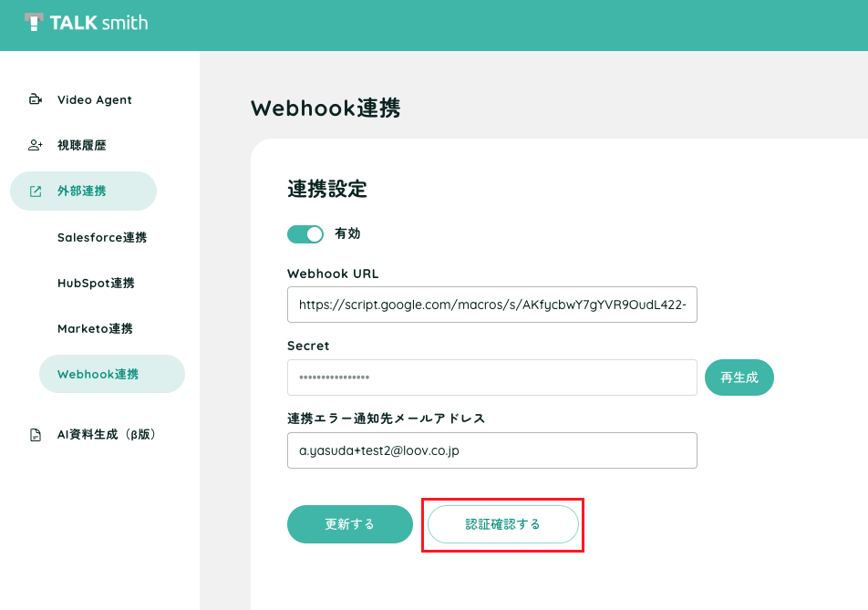Click the 再生成 button beside Secret
Viewport: 868px width, 610px height.
coord(739,377)
